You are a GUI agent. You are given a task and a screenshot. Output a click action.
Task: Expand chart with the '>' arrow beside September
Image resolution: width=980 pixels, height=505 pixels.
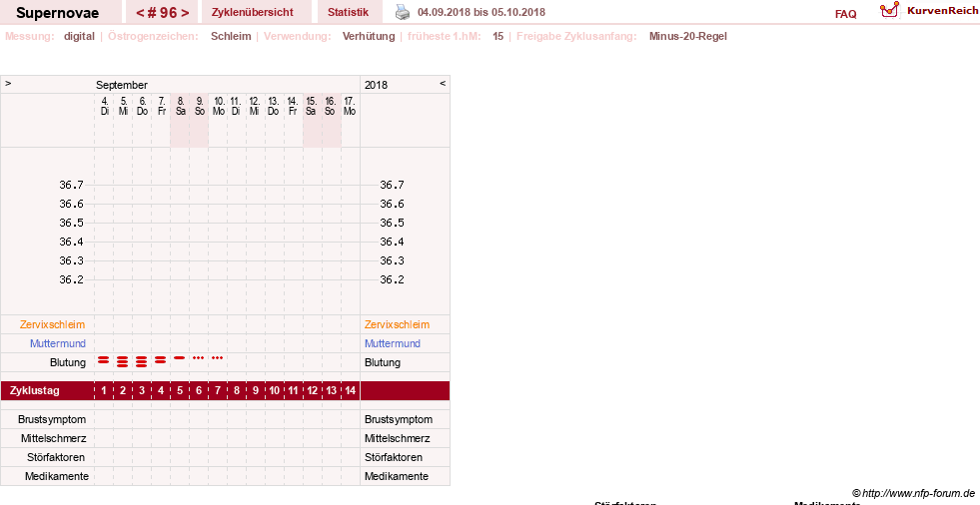(8, 83)
